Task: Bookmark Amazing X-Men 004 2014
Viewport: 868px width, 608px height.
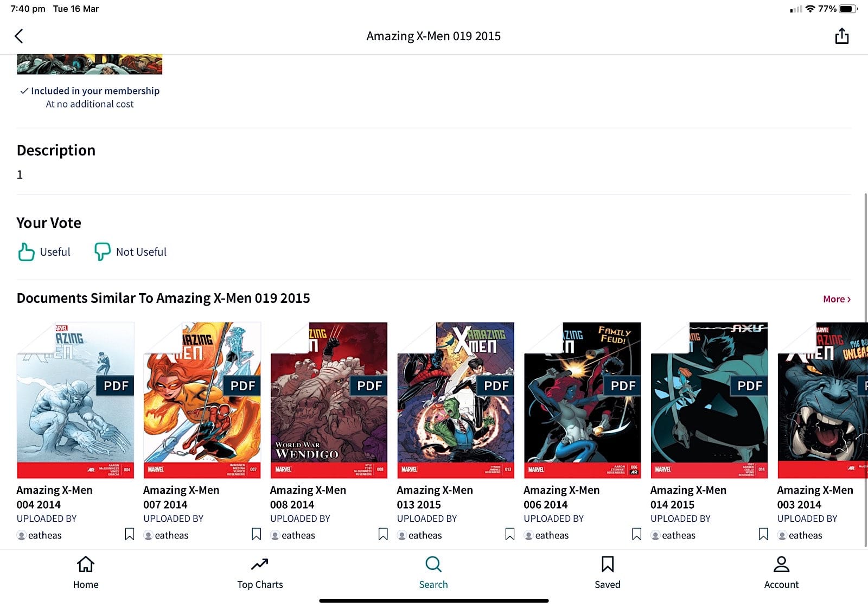Action: click(x=130, y=535)
